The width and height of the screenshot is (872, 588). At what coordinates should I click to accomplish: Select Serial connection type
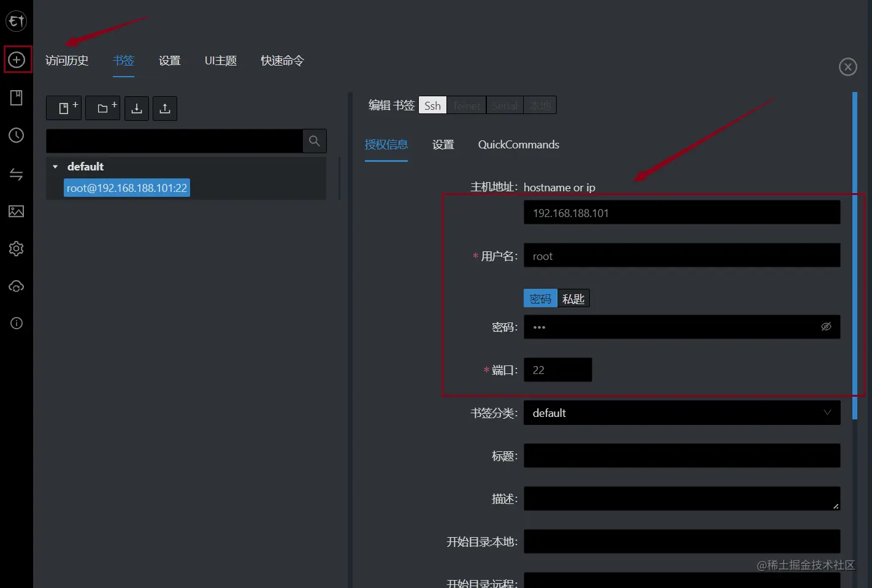tap(505, 105)
